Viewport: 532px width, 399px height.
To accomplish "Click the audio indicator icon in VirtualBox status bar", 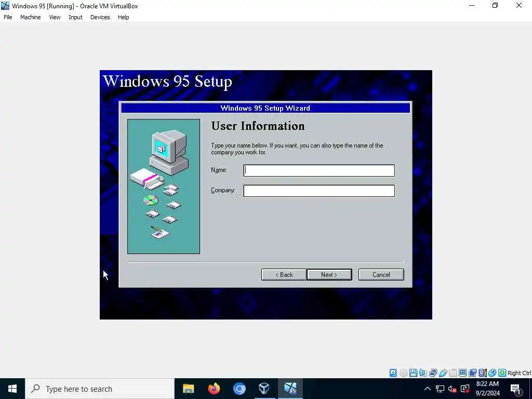I will coord(423,373).
